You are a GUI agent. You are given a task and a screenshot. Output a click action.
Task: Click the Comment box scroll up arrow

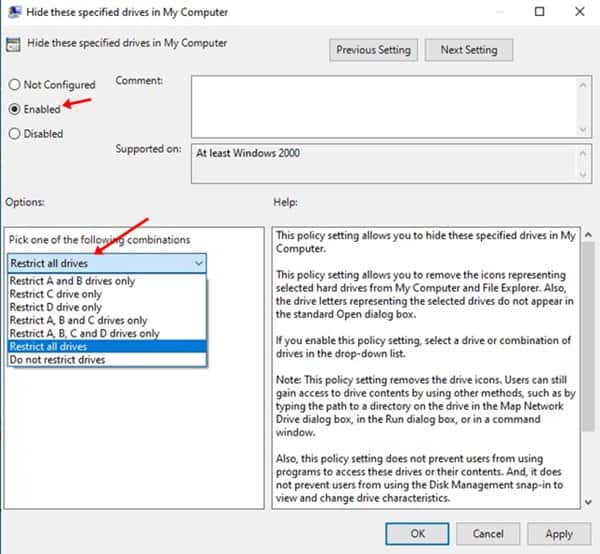582,85
